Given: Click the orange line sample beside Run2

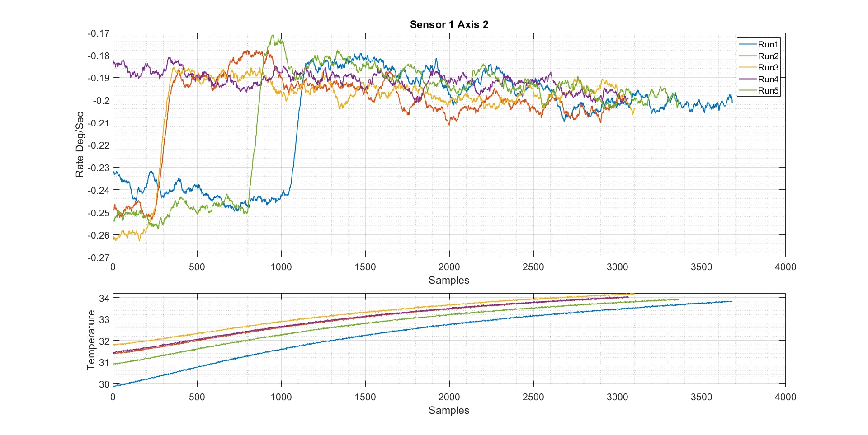Looking at the screenshot, I should pos(748,56).
